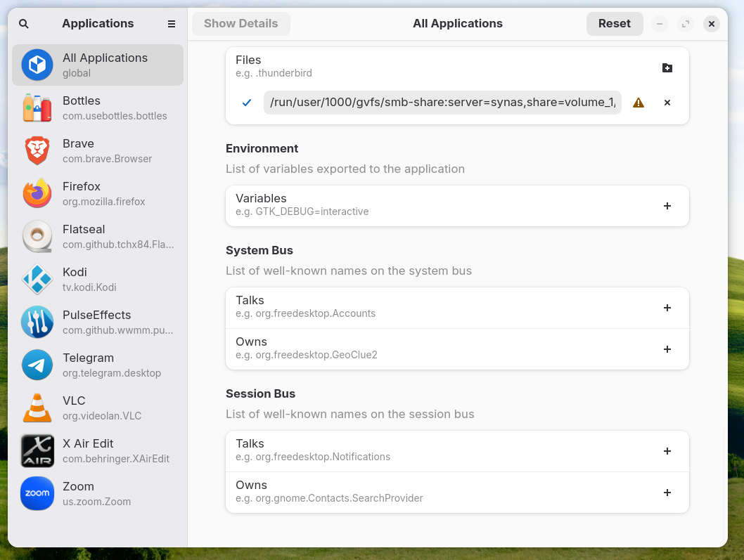Click the filesystem path input field
Viewport: 744px width, 560px height.
[x=442, y=103]
